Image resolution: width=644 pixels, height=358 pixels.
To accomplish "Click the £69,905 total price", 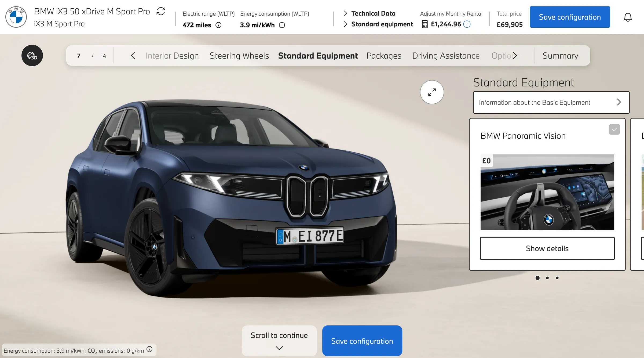I will pyautogui.click(x=510, y=24).
